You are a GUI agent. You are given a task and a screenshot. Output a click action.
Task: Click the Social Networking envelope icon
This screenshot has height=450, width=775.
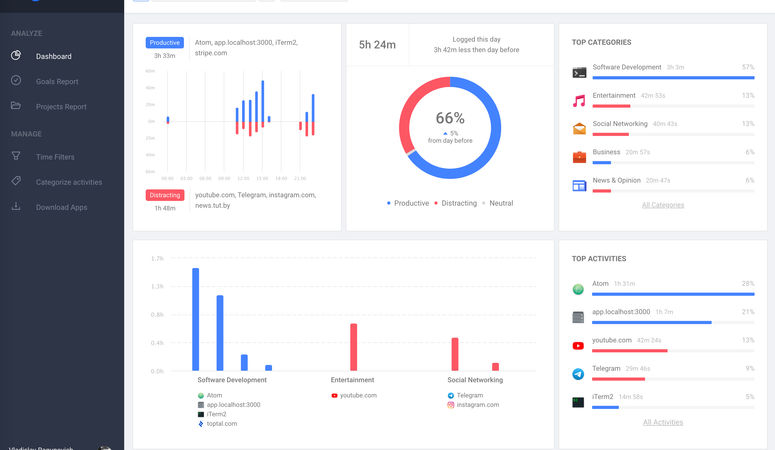pyautogui.click(x=579, y=129)
